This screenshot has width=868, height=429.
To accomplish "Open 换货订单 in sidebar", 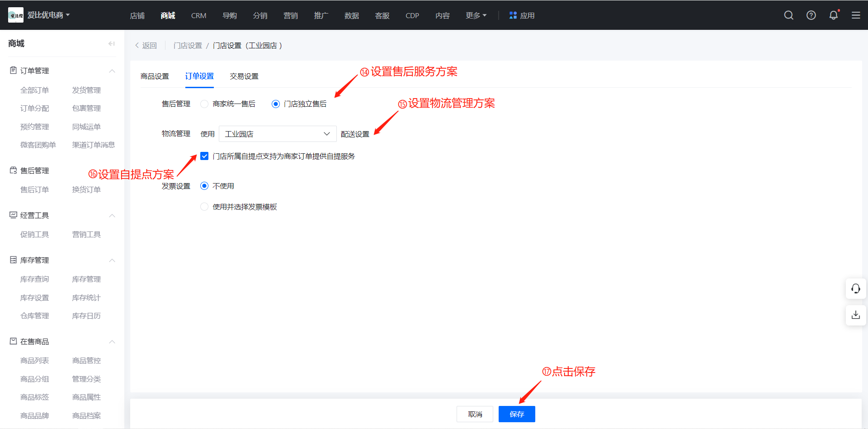I will 86,190.
